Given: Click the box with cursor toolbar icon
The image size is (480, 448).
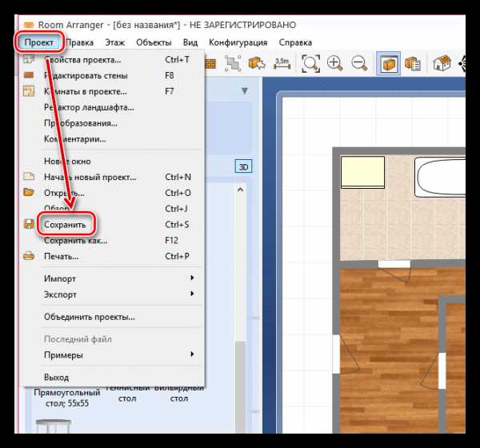Looking at the screenshot, I should tap(256, 62).
